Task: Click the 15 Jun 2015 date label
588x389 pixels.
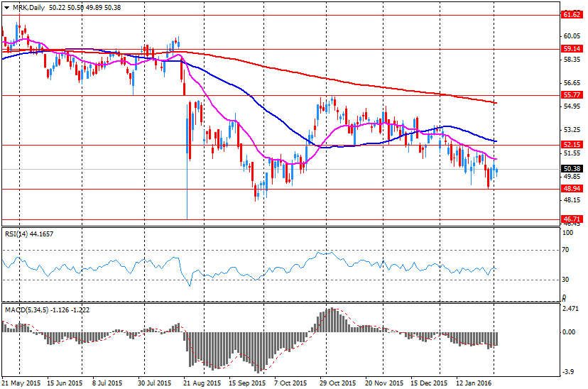Action: (65, 383)
